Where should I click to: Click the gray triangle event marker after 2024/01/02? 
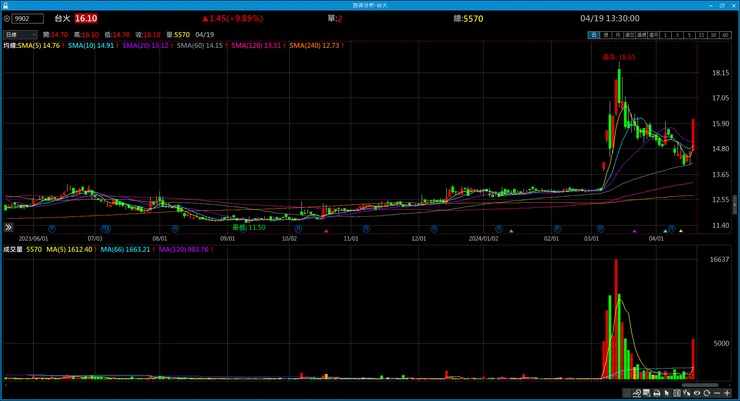click(x=511, y=231)
